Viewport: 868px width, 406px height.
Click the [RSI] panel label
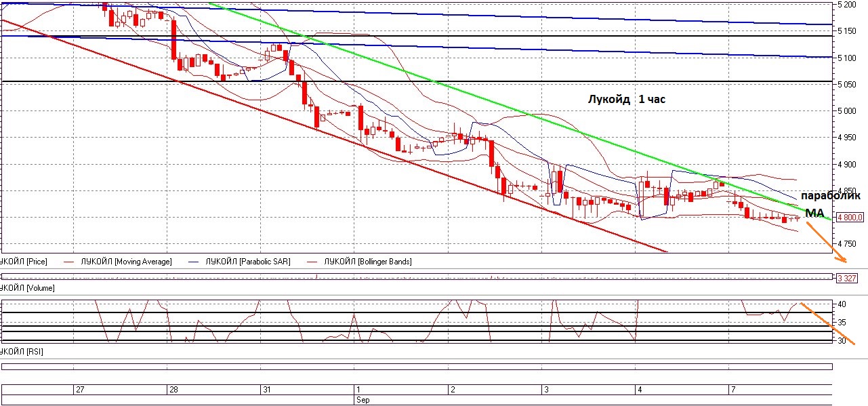click(x=34, y=352)
